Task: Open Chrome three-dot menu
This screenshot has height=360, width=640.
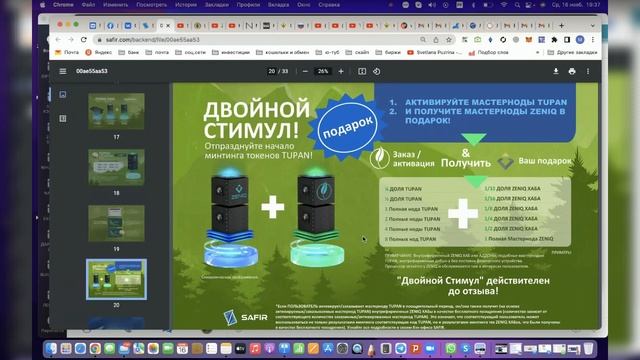Action: coord(593,40)
